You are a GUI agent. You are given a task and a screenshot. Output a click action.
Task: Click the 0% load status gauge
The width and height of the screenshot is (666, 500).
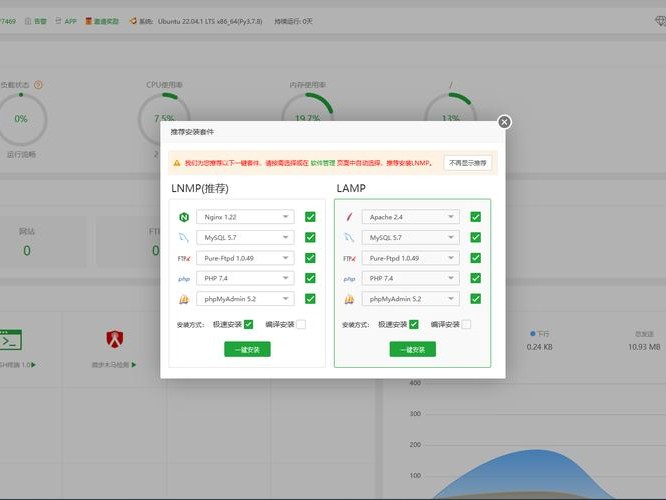pyautogui.click(x=21, y=119)
